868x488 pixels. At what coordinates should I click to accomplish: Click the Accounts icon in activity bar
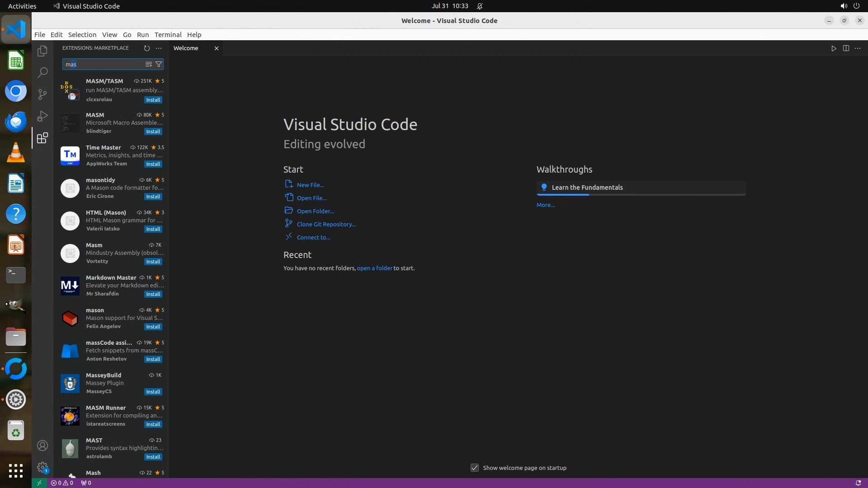pyautogui.click(x=42, y=446)
